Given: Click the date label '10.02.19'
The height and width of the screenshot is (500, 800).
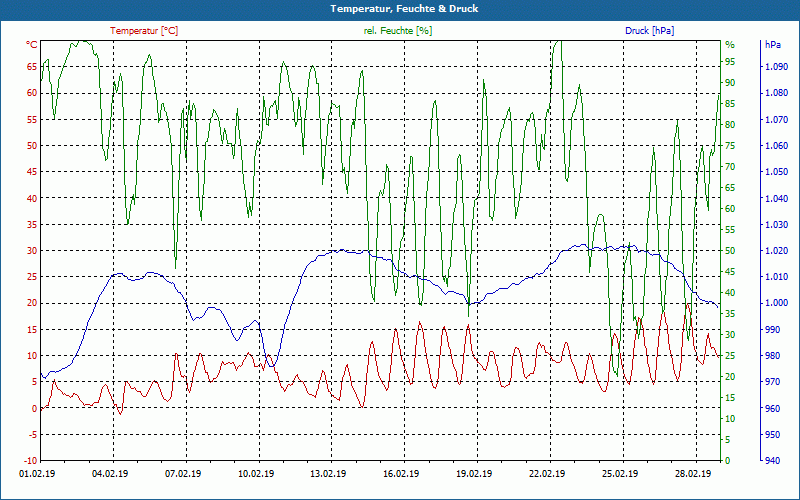Looking at the screenshot, I should (256, 474).
